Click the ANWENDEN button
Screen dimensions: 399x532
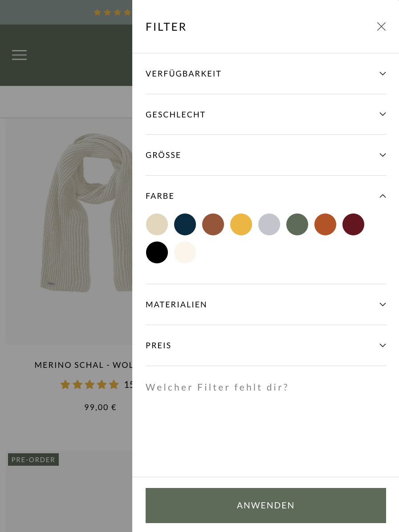(266, 505)
